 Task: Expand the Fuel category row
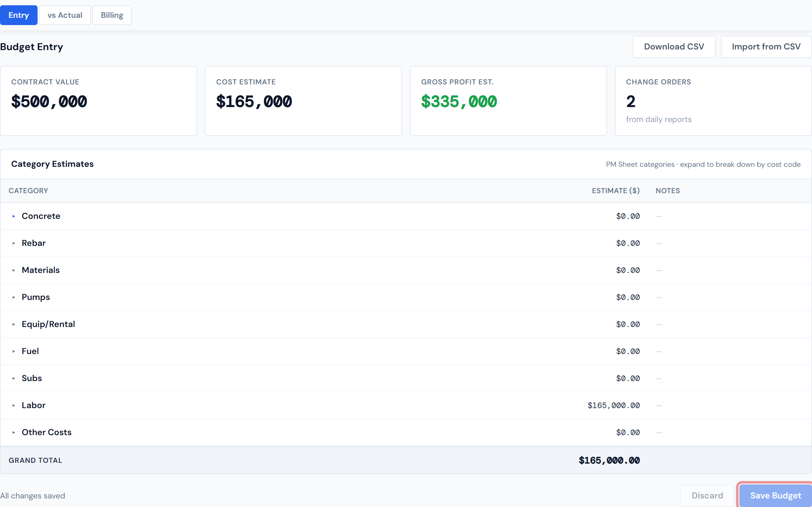tap(14, 351)
